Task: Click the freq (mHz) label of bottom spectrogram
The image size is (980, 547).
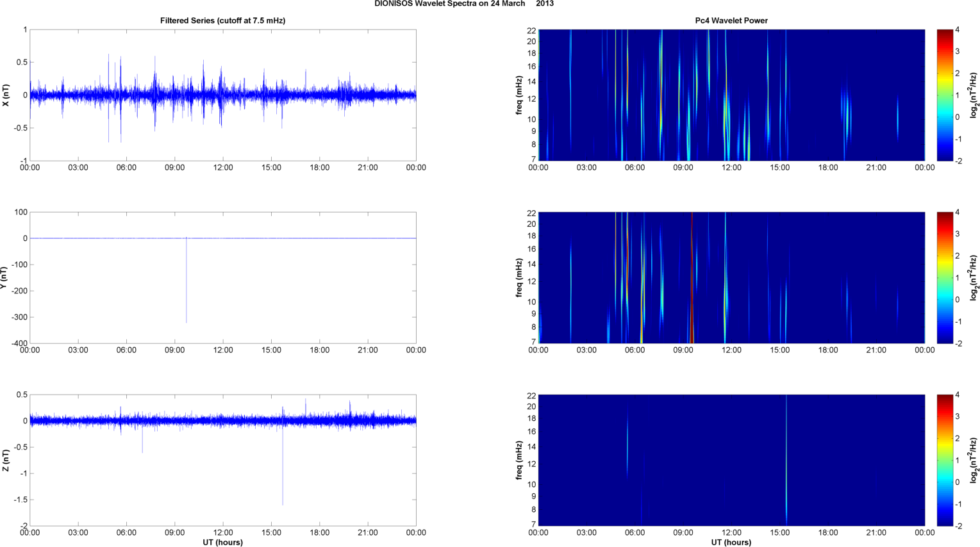Action: [x=519, y=461]
